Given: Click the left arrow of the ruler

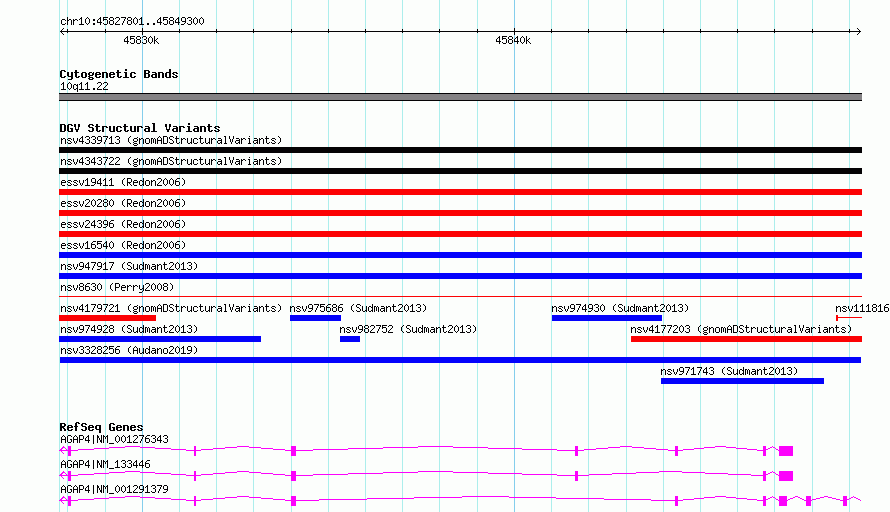Looking at the screenshot, I should point(63,32).
